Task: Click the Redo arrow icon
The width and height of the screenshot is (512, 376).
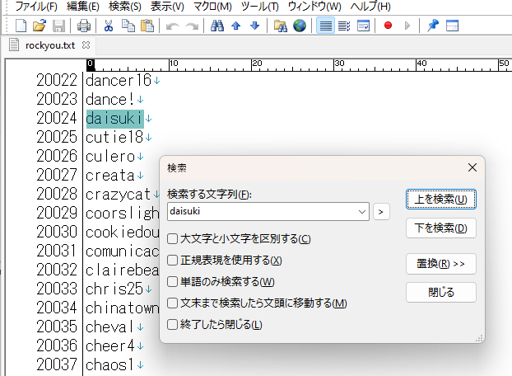Action: click(192, 26)
